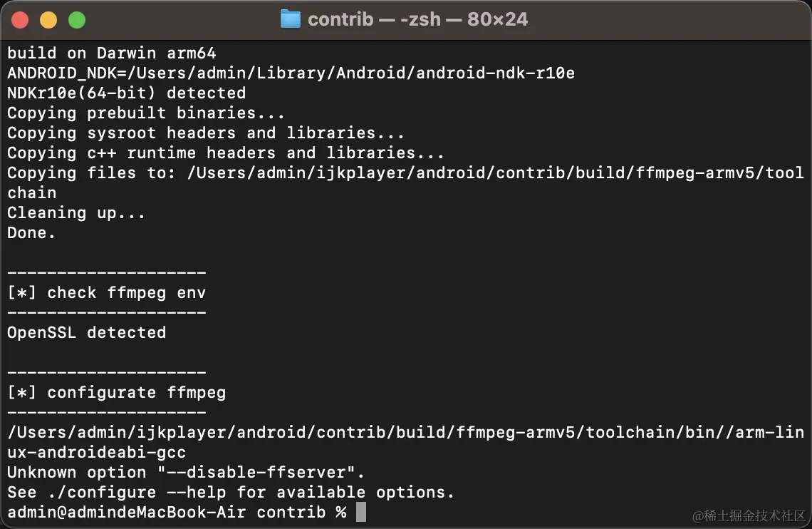This screenshot has width=812, height=529.
Task: Click the '[*] configurate ffmpeg' heading
Action: [117, 392]
